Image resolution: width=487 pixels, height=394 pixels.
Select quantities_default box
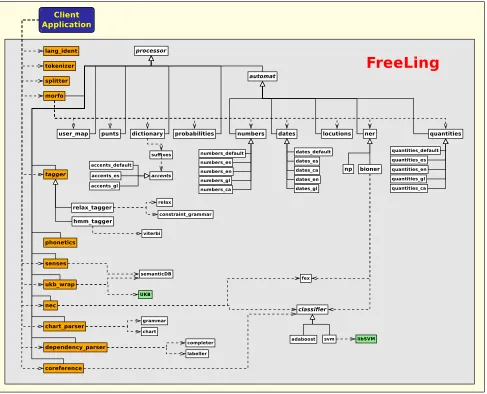[x=415, y=150]
